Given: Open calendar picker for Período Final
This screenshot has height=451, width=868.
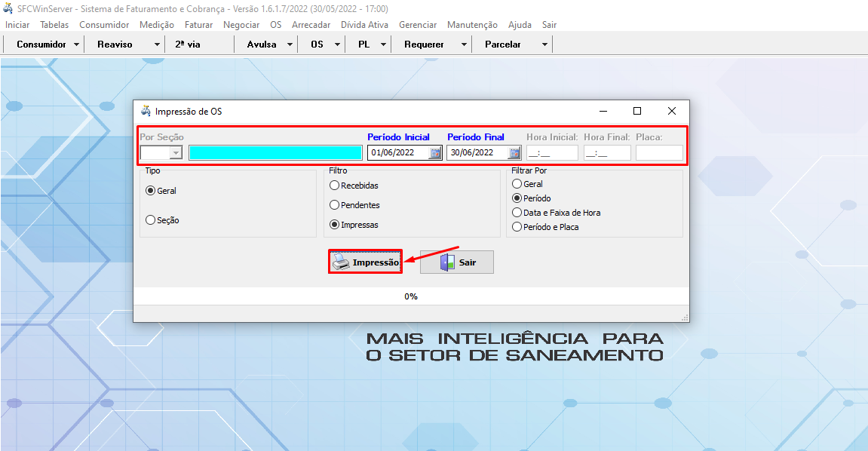Looking at the screenshot, I should [514, 153].
